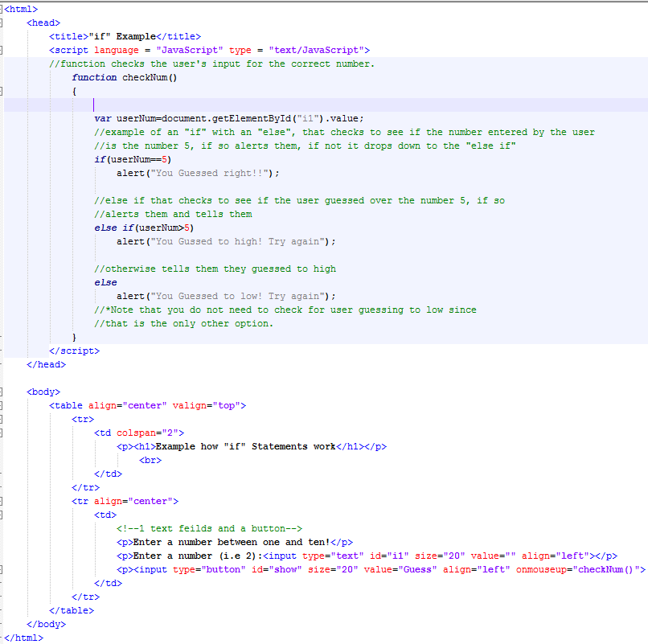
Task: Collapse the fold marker on the <script language> line
Action: pos(1,50)
